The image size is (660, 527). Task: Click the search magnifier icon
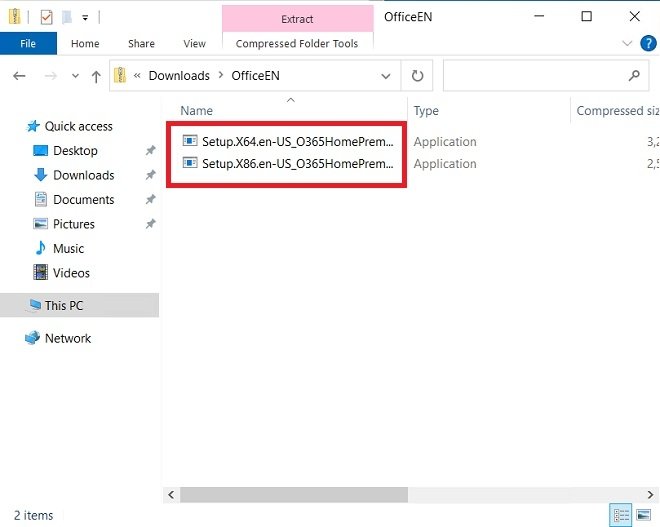click(634, 76)
